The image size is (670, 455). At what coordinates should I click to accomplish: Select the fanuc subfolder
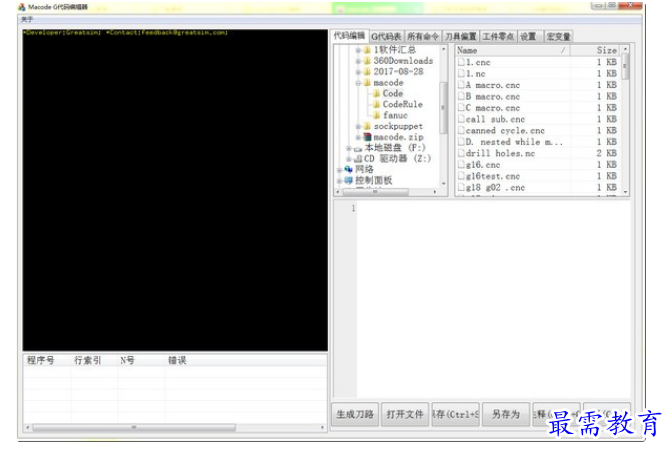pos(395,115)
